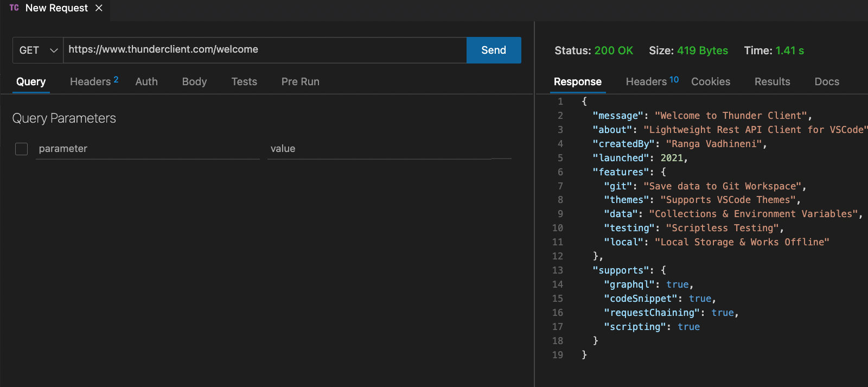Open the Docs tab
Screen dimensions: 868x387
click(827, 81)
